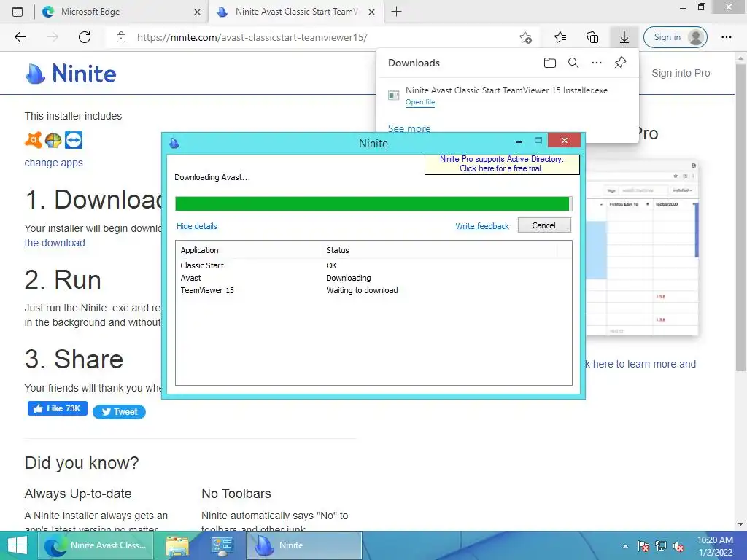
Task: Open more options in Downloads panel
Action: click(597, 63)
